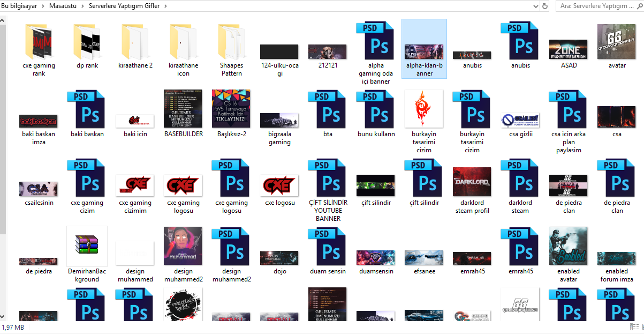Open the dp rank folder
Viewport: 644px width, 334px height.
87,42
